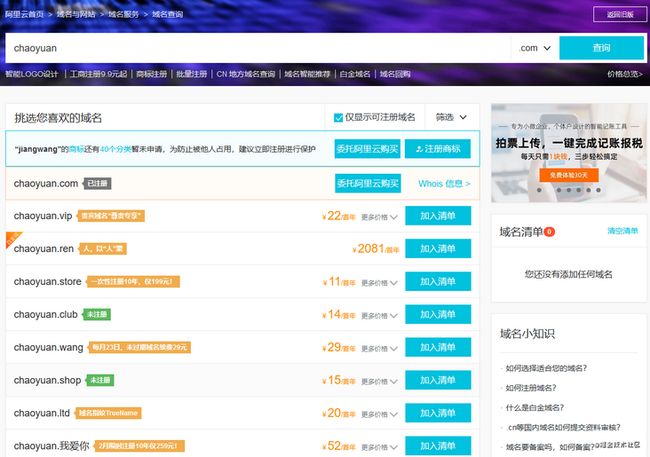The image size is (650, 457).
Task: Click the chaoyuan.vip promotion tag
Action: click(111, 216)
